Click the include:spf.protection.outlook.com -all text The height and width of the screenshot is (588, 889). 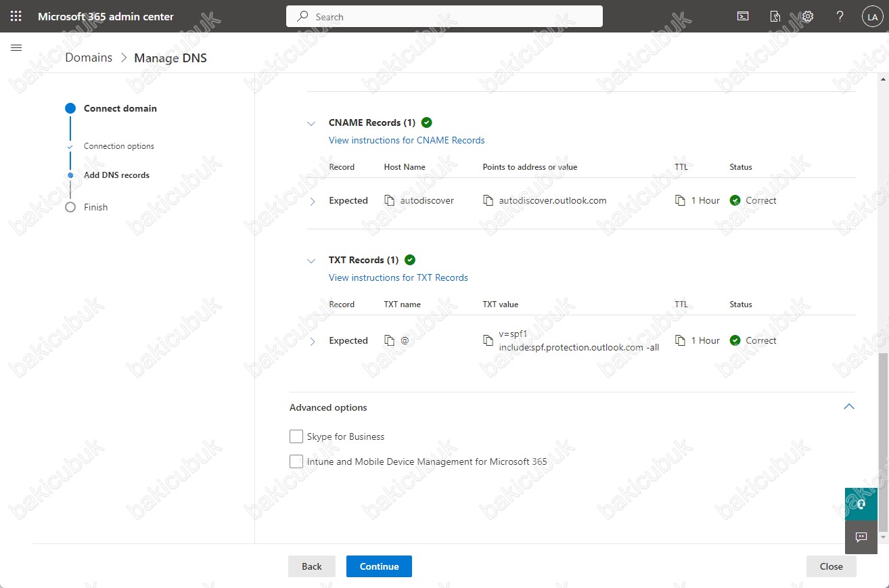[x=579, y=347]
